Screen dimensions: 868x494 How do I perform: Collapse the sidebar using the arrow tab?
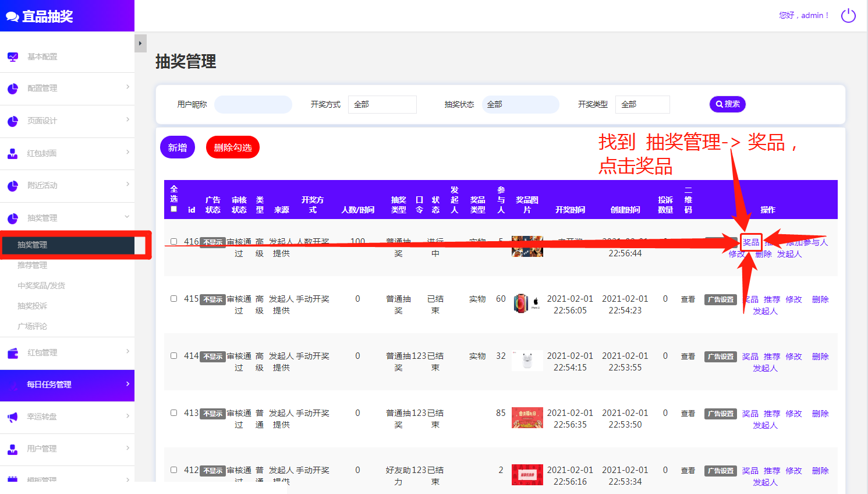click(x=140, y=43)
